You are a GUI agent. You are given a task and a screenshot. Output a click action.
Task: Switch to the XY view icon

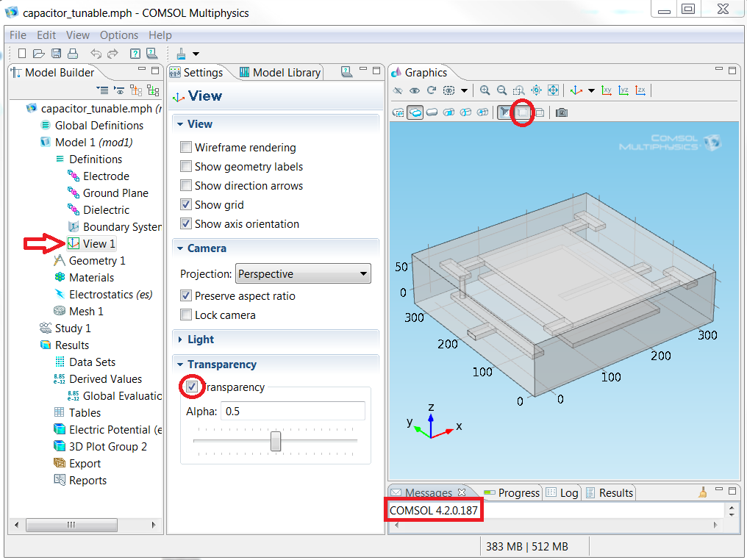click(x=607, y=90)
